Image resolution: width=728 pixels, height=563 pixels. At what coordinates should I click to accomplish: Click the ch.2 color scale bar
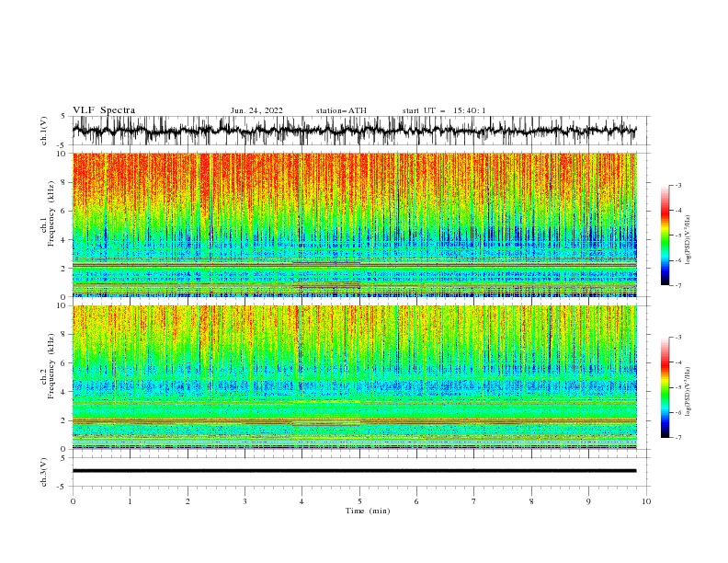coord(665,387)
